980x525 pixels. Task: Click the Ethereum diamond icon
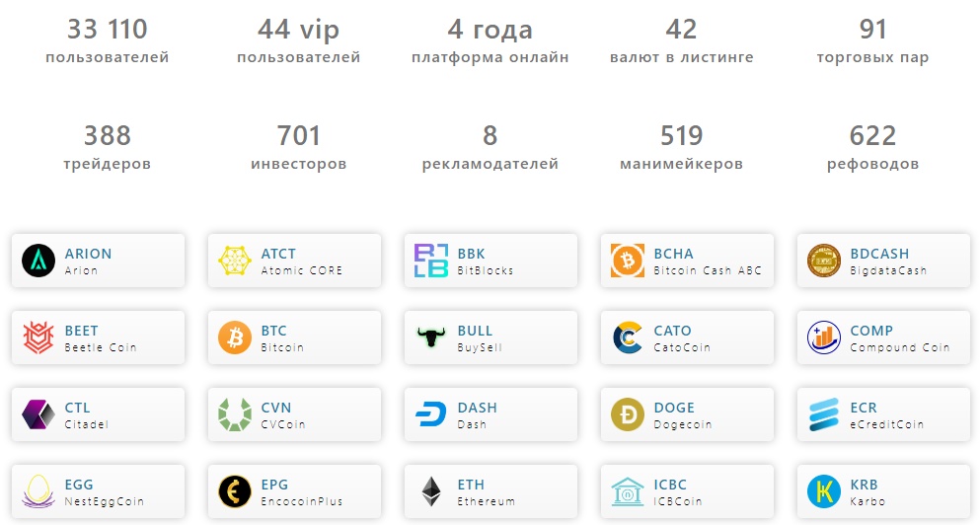coord(430,491)
